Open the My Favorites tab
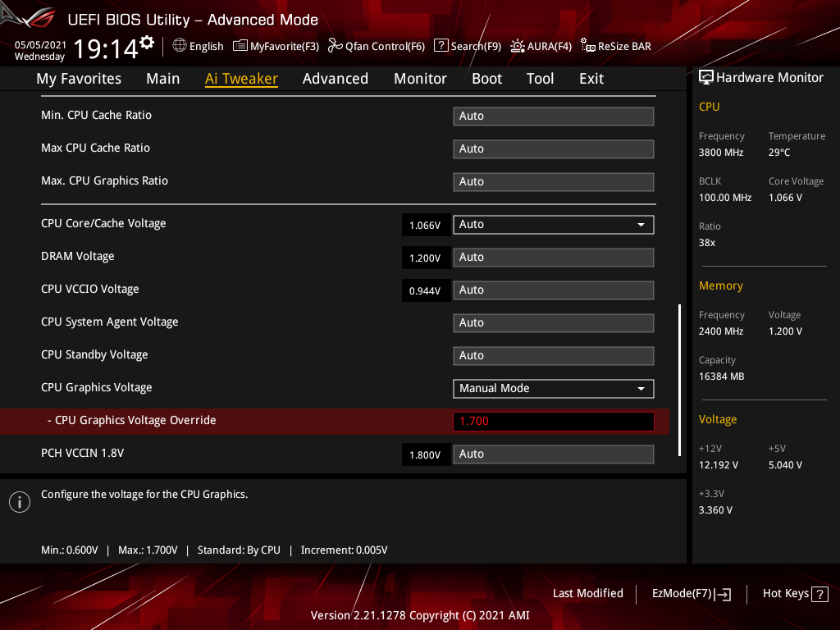 click(x=79, y=79)
